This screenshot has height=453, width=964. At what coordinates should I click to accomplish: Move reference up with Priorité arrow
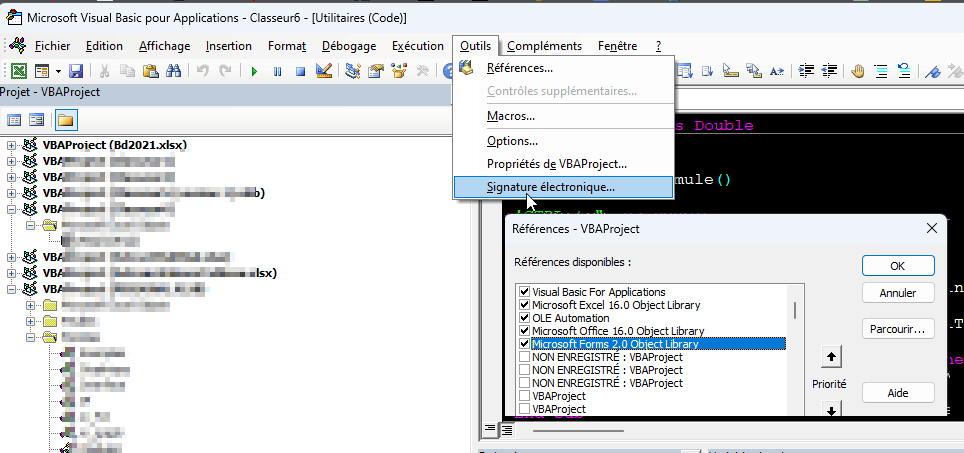831,356
